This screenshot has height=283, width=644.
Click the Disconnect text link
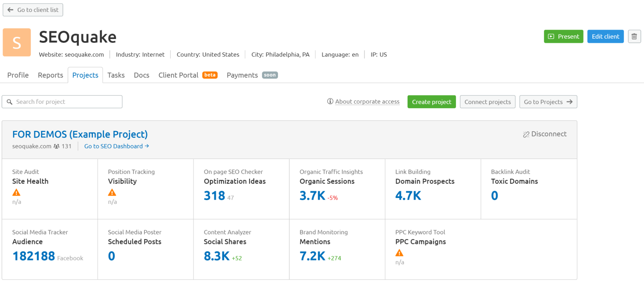pyautogui.click(x=549, y=134)
